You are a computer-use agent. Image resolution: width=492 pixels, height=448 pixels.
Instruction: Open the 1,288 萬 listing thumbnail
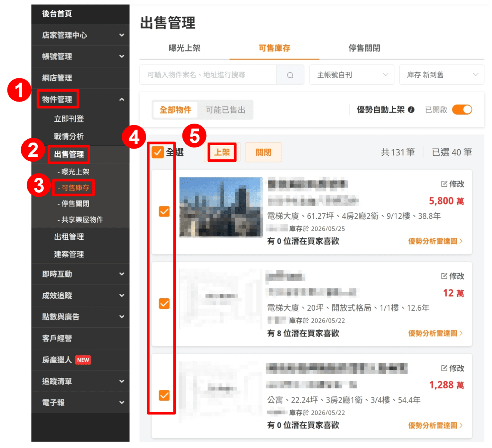coord(221,391)
